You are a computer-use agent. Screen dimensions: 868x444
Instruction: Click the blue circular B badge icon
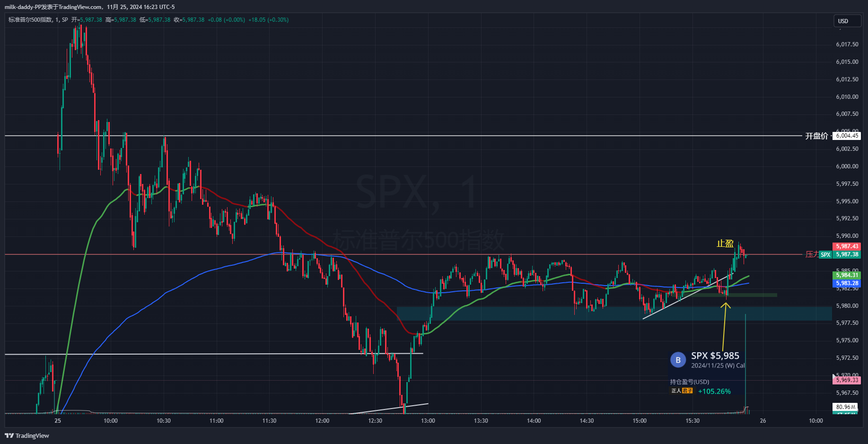pyautogui.click(x=678, y=360)
